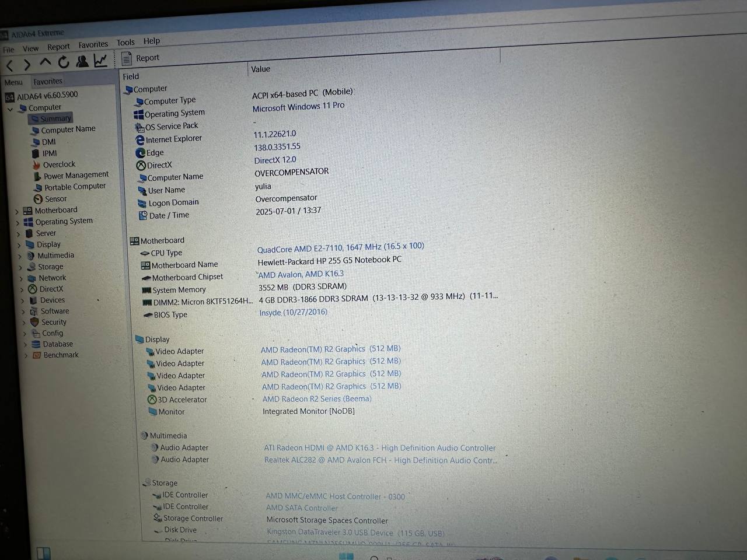Click the Microsoft Windows 11 Pro link
This screenshot has height=560, width=747.
[298, 107]
